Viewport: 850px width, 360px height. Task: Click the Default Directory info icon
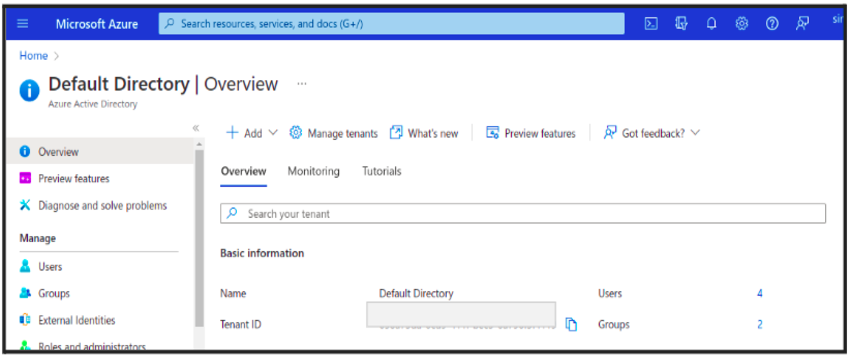pyautogui.click(x=29, y=90)
